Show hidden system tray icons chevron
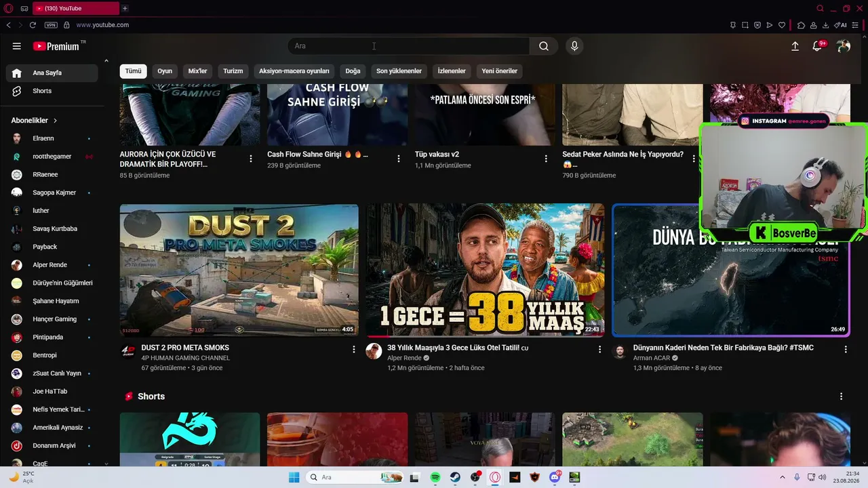Image resolution: width=868 pixels, height=488 pixels. [783, 477]
